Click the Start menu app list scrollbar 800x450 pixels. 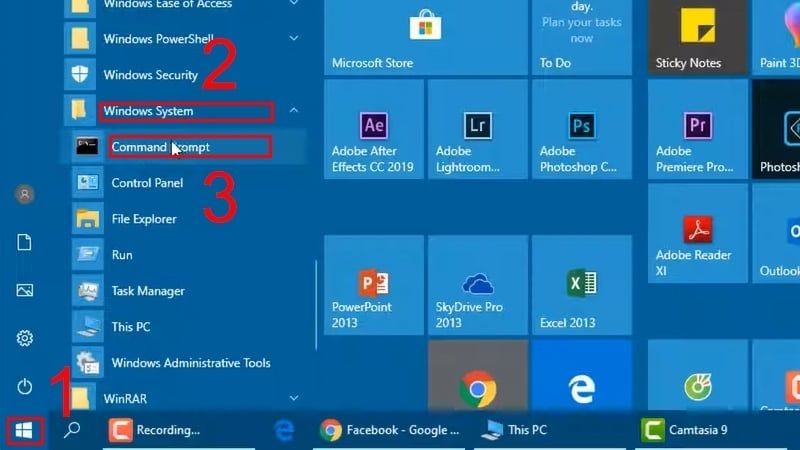(316, 305)
